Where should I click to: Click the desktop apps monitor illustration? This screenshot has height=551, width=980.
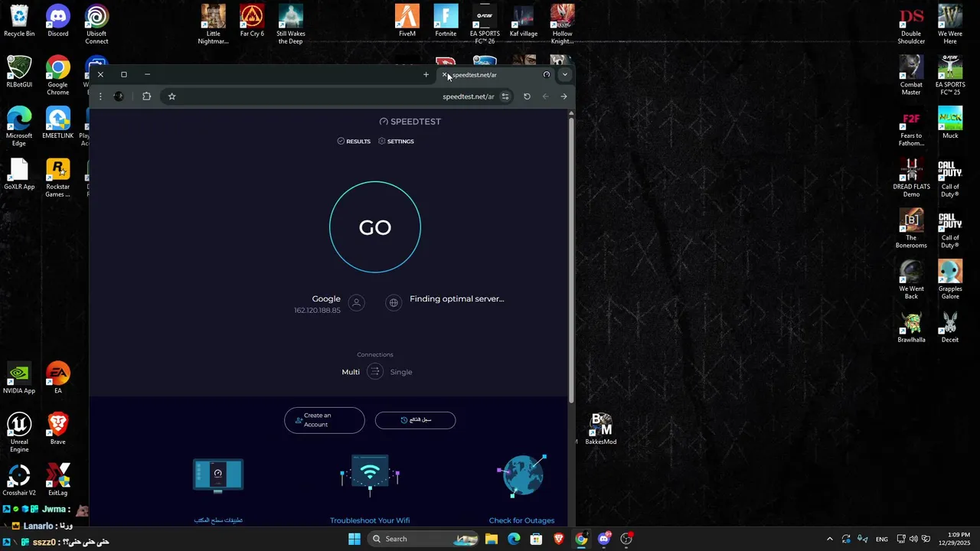click(x=218, y=476)
